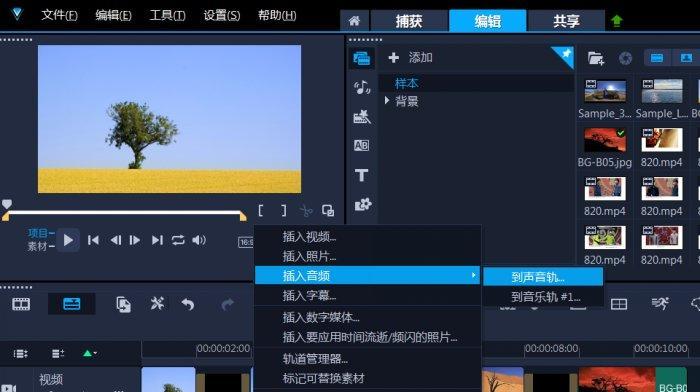Screen dimensions: 700x392
Task: Click the split clip scissors icon
Action: coord(306,210)
